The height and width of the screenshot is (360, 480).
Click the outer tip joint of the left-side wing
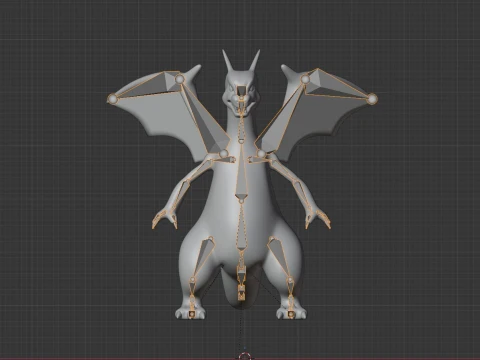(113, 99)
